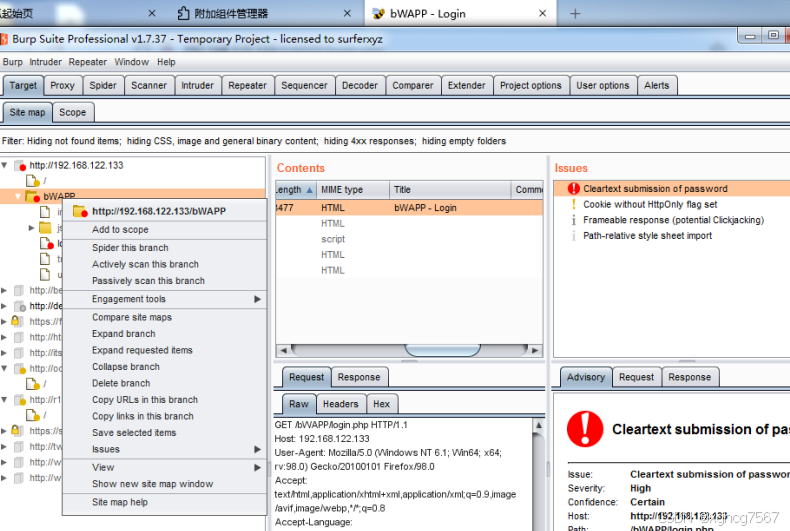Image resolution: width=790 pixels, height=531 pixels.
Task: Open the Burp menu
Action: point(13,62)
